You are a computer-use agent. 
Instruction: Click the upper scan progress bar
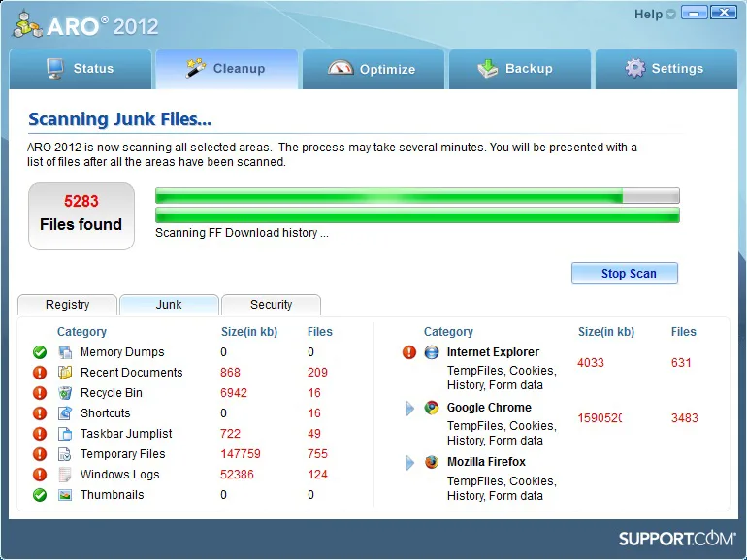(417, 195)
